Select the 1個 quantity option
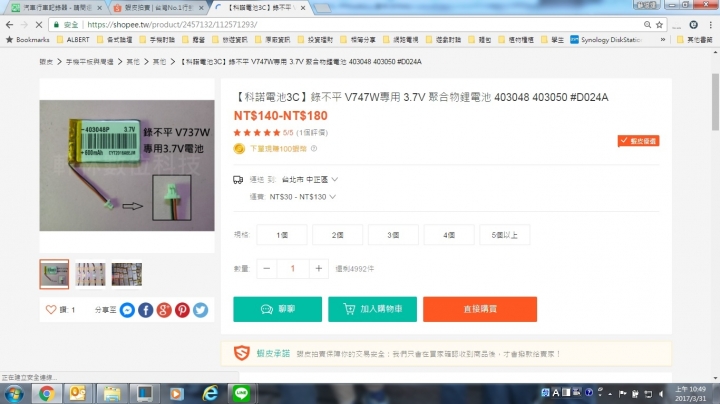This screenshot has width=720, height=404. coord(282,235)
